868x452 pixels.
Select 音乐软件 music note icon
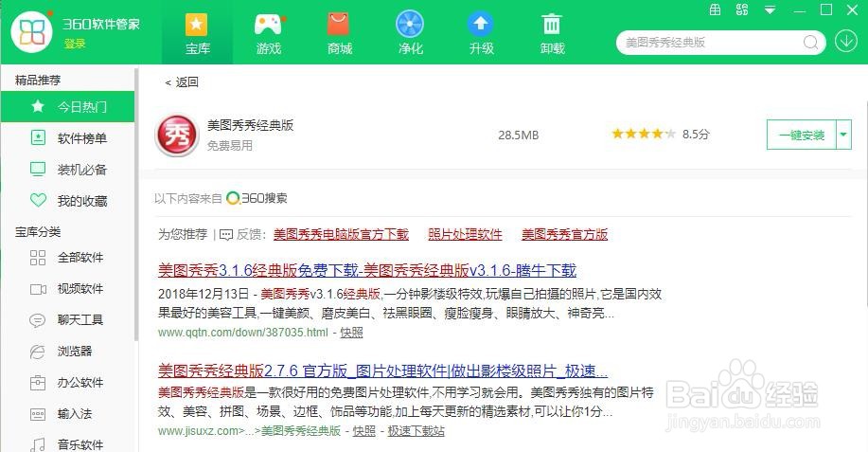pyautogui.click(x=38, y=444)
